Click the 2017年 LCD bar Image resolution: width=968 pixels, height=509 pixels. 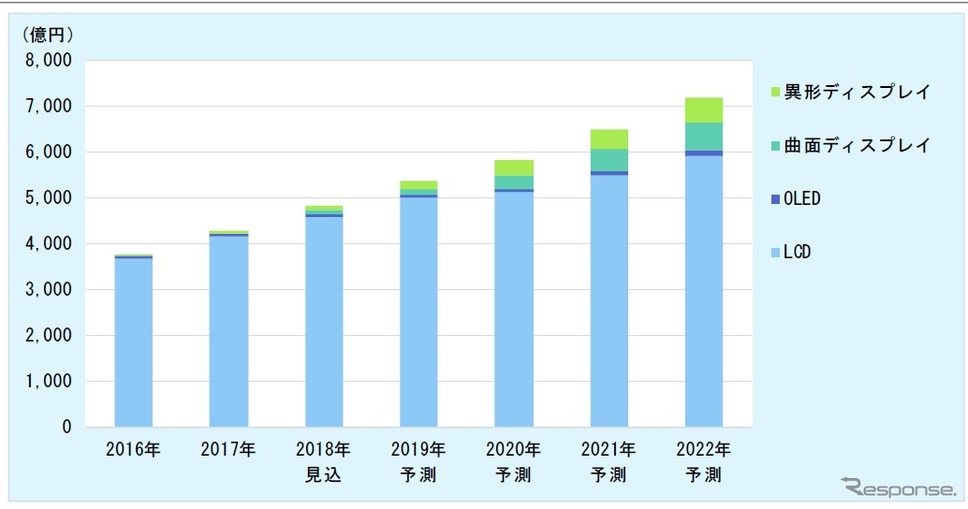coord(228,332)
